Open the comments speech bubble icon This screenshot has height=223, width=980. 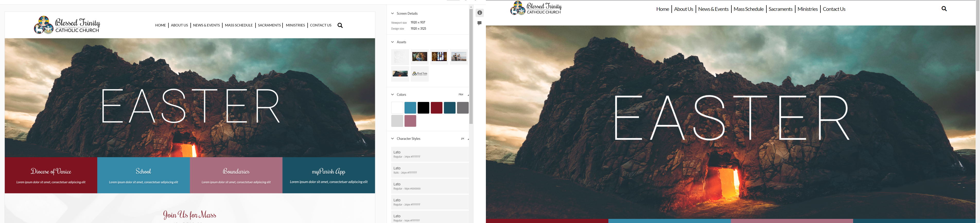(480, 23)
